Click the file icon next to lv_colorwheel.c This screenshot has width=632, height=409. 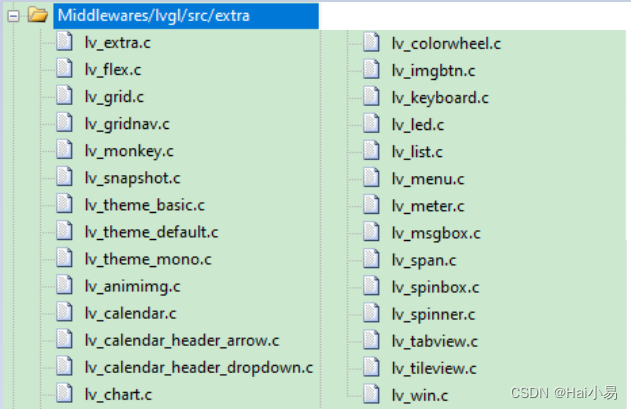coord(371,43)
